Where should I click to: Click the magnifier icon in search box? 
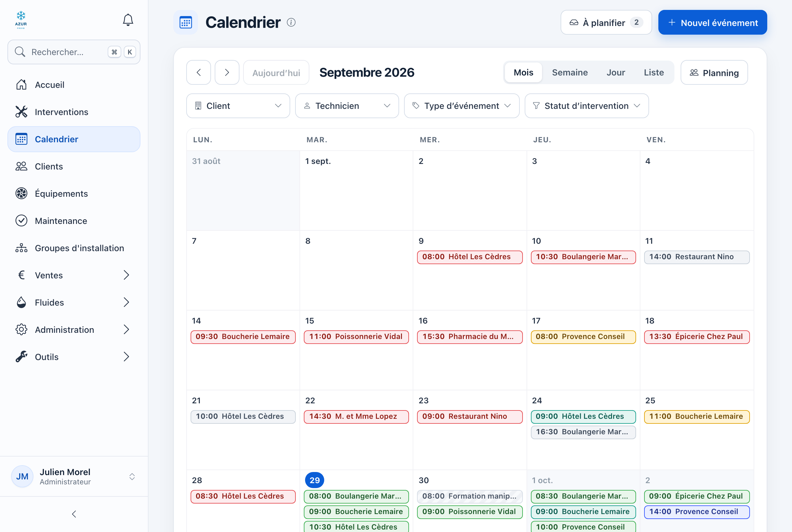(20, 52)
